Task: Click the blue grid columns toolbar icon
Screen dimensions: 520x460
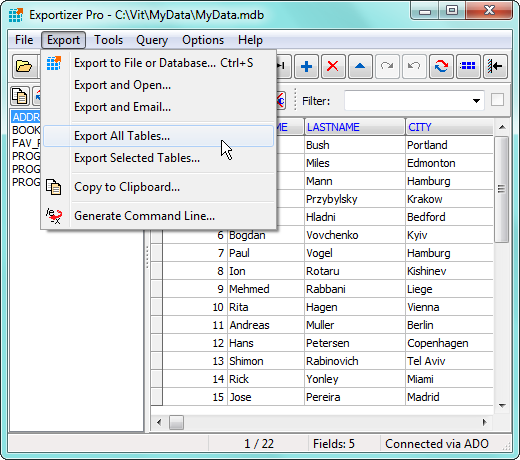Action: (x=468, y=66)
